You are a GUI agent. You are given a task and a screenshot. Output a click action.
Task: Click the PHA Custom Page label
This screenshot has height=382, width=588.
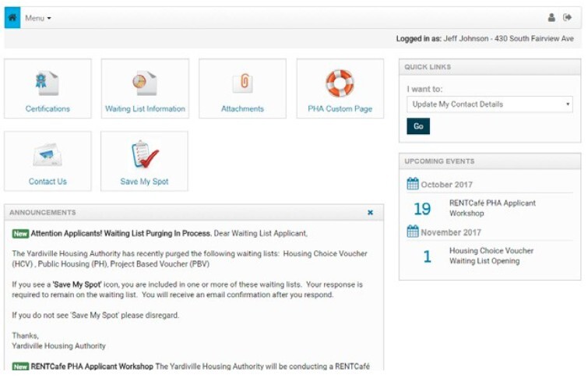coord(340,109)
